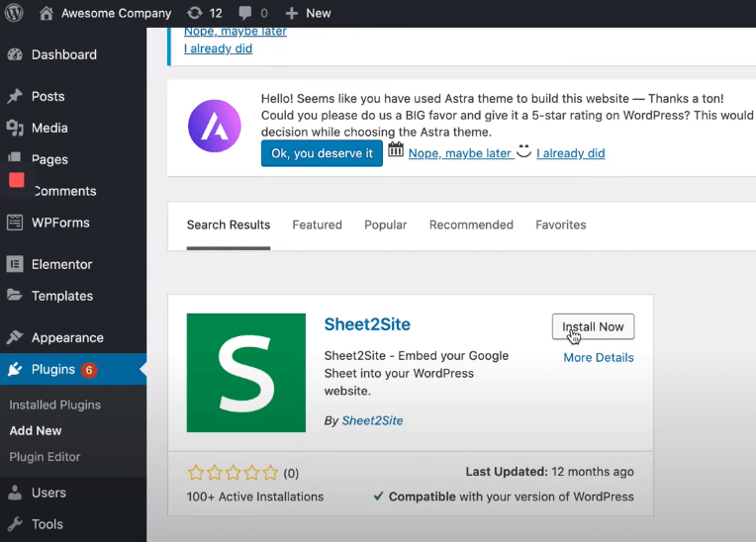Click the calendar icon in Astra notice
Image resolution: width=756 pixels, height=542 pixels.
(x=396, y=149)
